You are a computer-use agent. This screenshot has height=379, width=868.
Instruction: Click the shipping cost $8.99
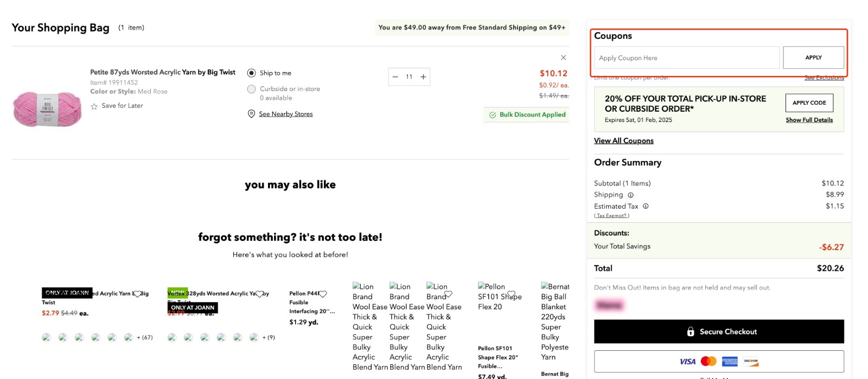(x=835, y=194)
